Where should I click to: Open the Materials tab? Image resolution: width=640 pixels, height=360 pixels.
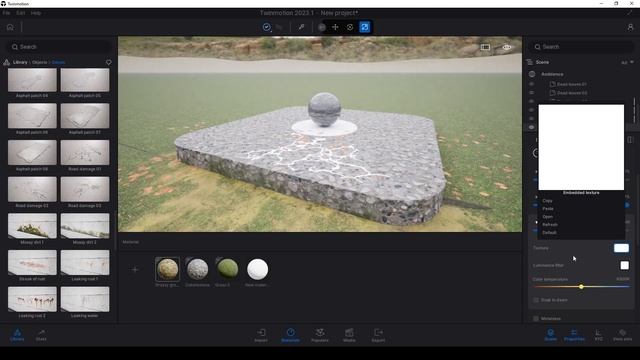pyautogui.click(x=291, y=335)
